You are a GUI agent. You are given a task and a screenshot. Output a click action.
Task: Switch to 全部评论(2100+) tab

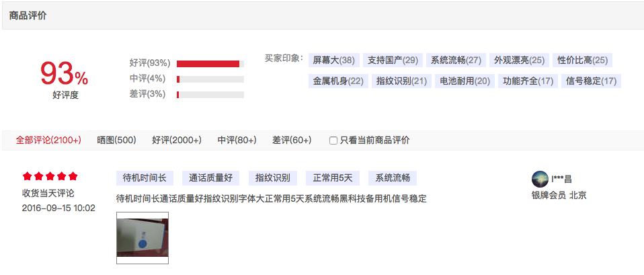48,141
